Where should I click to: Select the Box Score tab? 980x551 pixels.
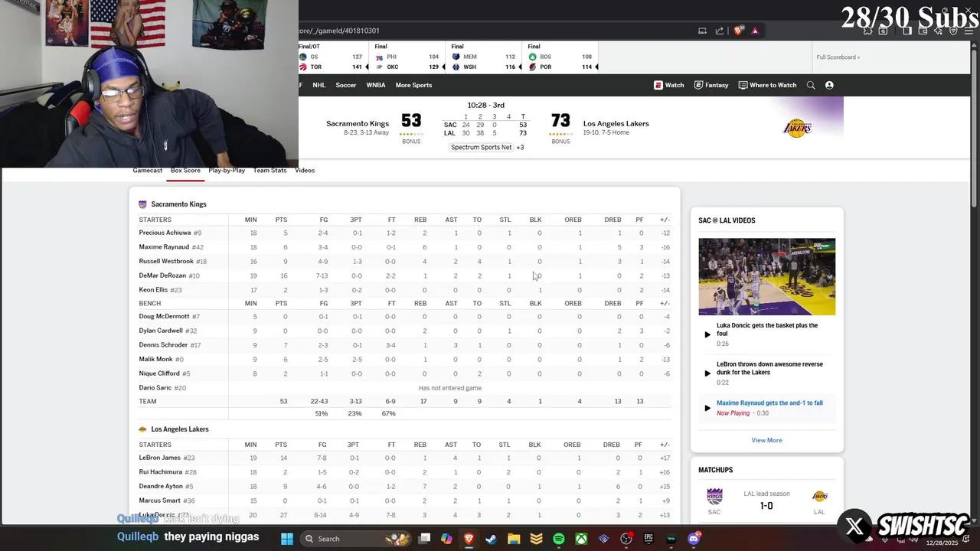click(185, 170)
